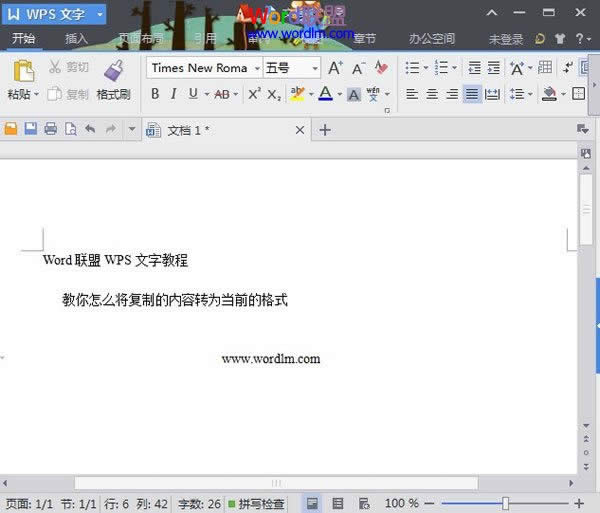Click the increase font size icon

(x=336, y=68)
